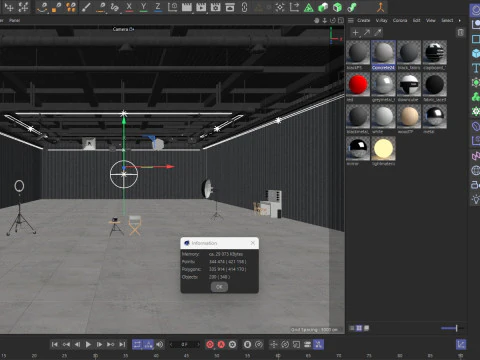Click the material arrow icon next to plus
This screenshot has width=480, height=360.
[367, 32]
